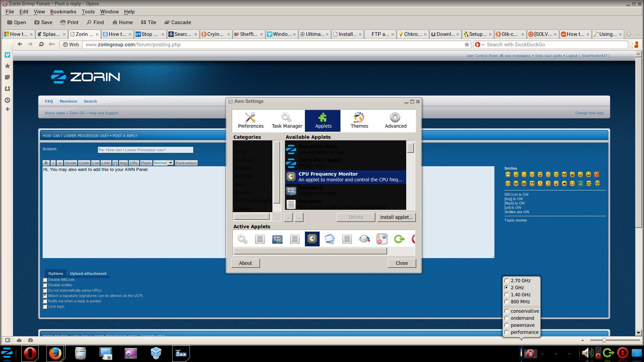Select CPU Frequency Monitor in Active Applets
The height and width of the screenshot is (362, 644).
point(312,239)
